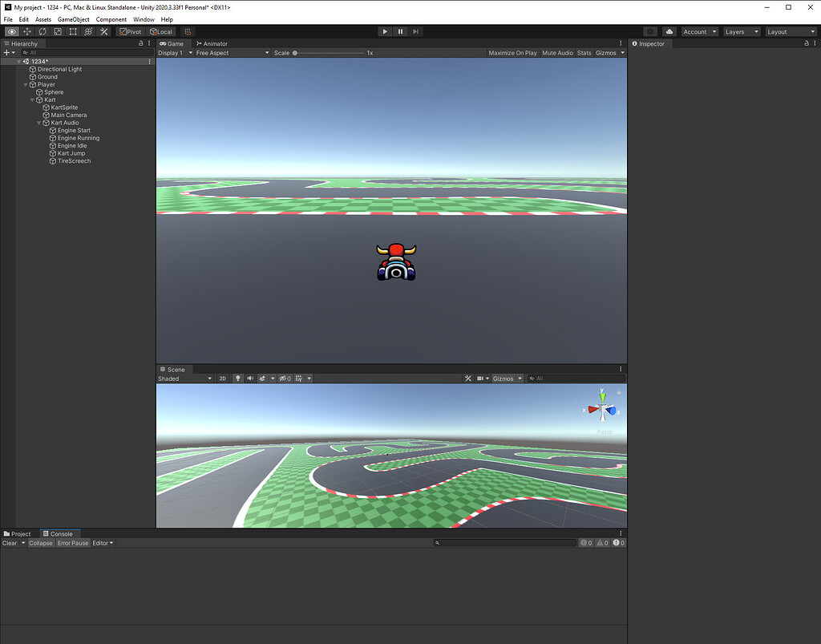Select the Rotate tool
The height and width of the screenshot is (644, 821).
pyautogui.click(x=42, y=31)
